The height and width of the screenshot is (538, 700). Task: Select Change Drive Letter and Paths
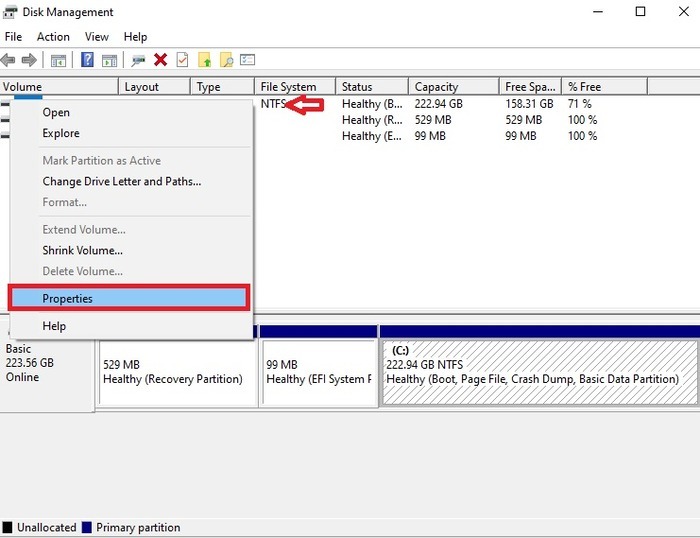coord(121,182)
